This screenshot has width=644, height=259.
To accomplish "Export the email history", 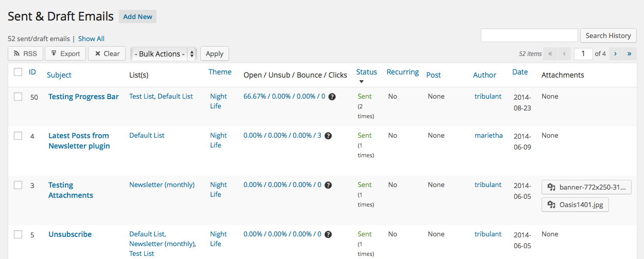I will (x=65, y=53).
